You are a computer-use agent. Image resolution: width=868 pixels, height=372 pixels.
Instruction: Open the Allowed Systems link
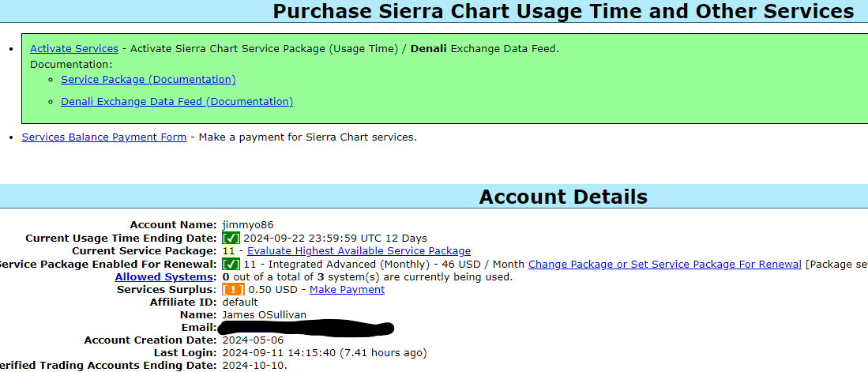[x=164, y=277]
